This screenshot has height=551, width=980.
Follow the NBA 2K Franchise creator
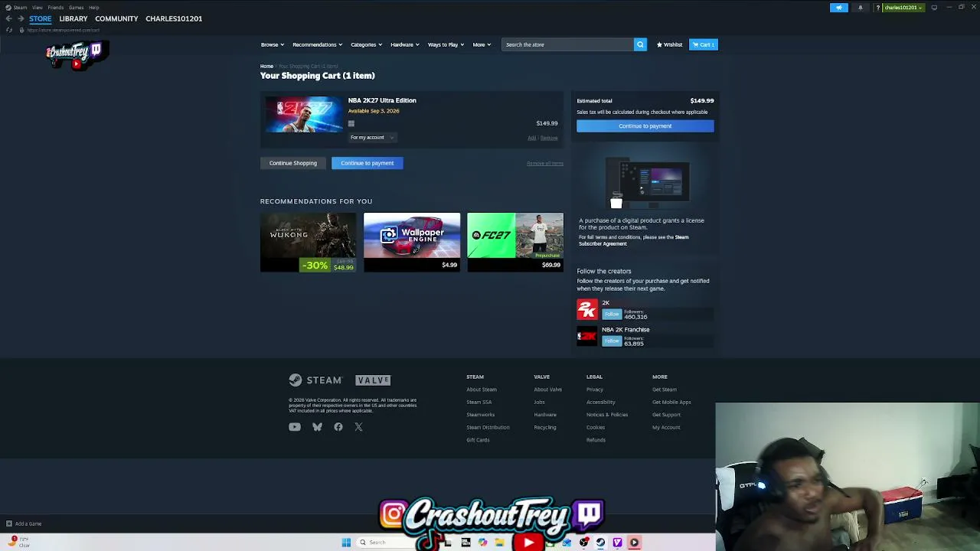click(612, 341)
